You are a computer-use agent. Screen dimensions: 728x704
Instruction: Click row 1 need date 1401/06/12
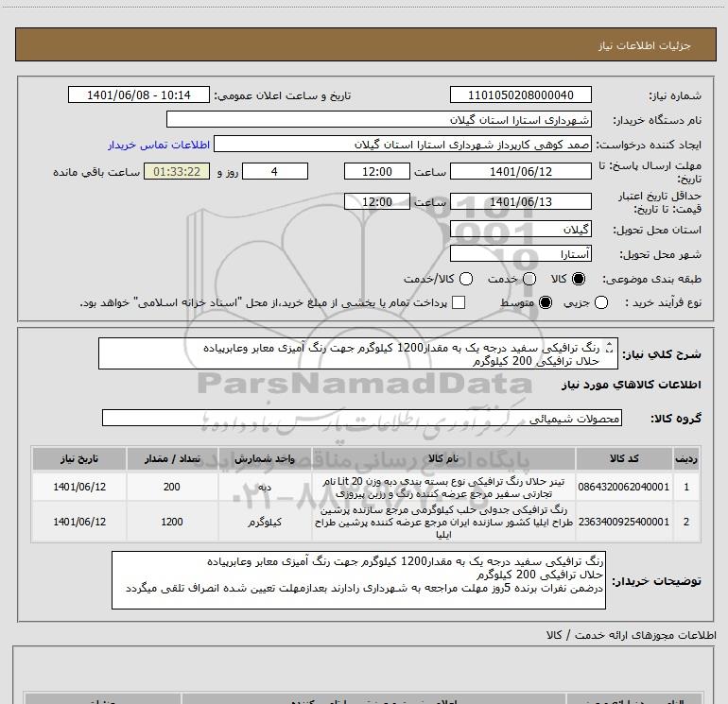(79, 487)
